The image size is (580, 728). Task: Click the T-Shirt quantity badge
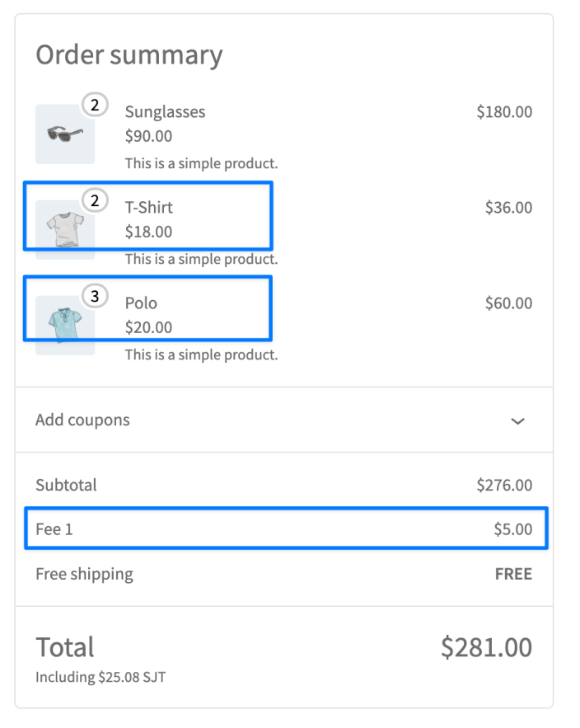[x=95, y=200]
